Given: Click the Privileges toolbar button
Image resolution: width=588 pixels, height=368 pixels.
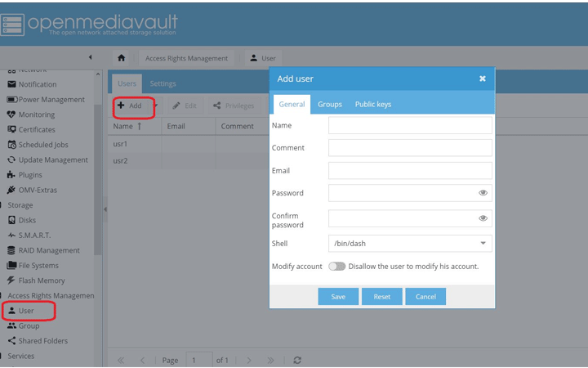Looking at the screenshot, I should (x=234, y=105).
